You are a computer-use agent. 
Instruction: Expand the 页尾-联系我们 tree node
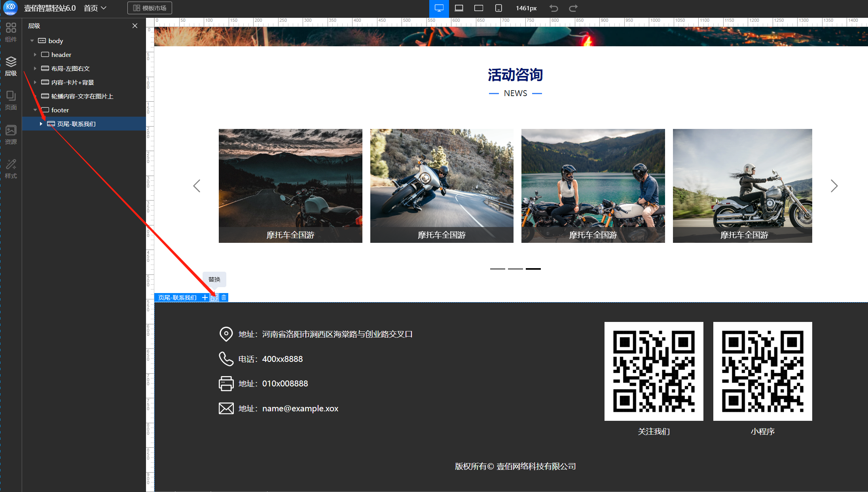(41, 124)
